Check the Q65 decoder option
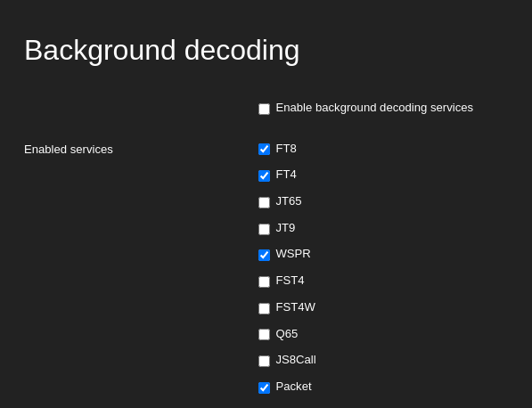This screenshot has height=408, width=532. tap(264, 334)
